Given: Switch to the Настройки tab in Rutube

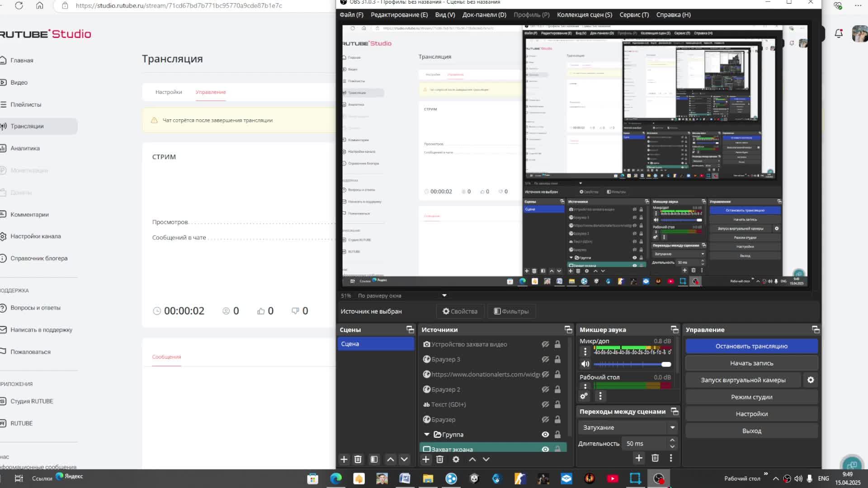Looking at the screenshot, I should 169,92.
